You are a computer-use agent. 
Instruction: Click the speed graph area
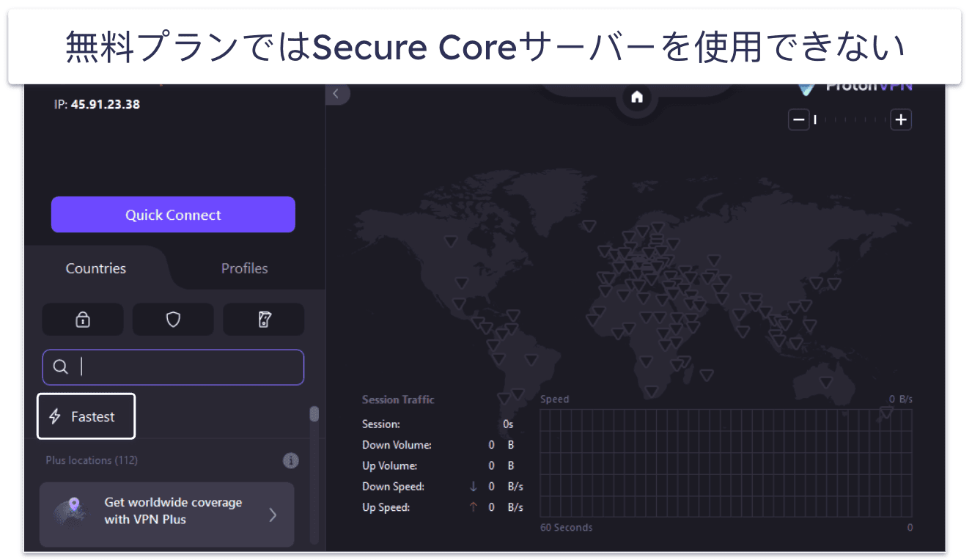point(726,463)
